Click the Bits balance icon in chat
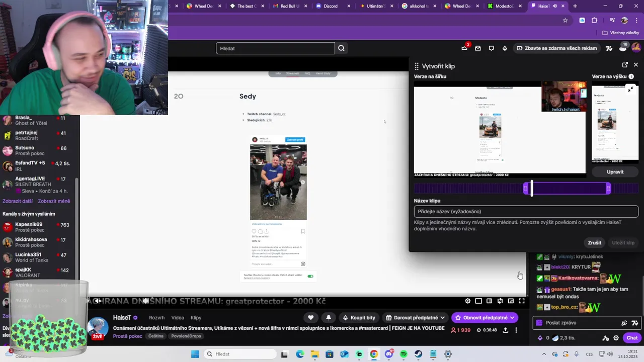The image size is (644, 362). point(540,338)
